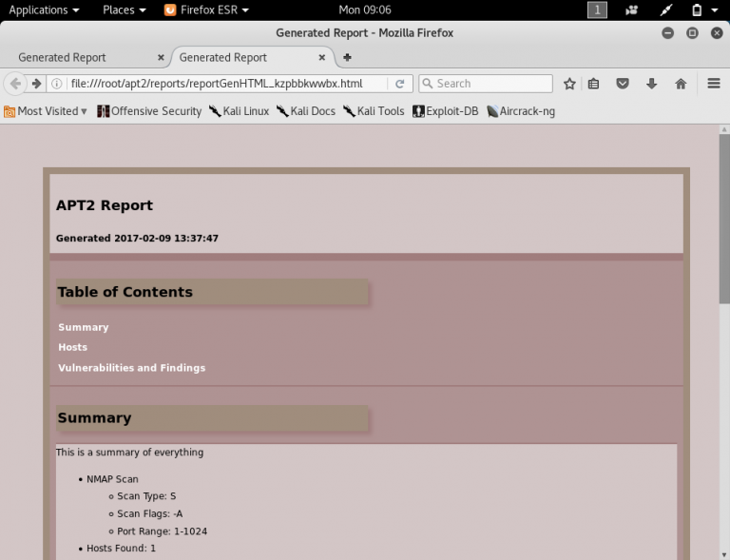Open a new tab with plus button
This screenshot has height=560, width=730.
pos(347,57)
